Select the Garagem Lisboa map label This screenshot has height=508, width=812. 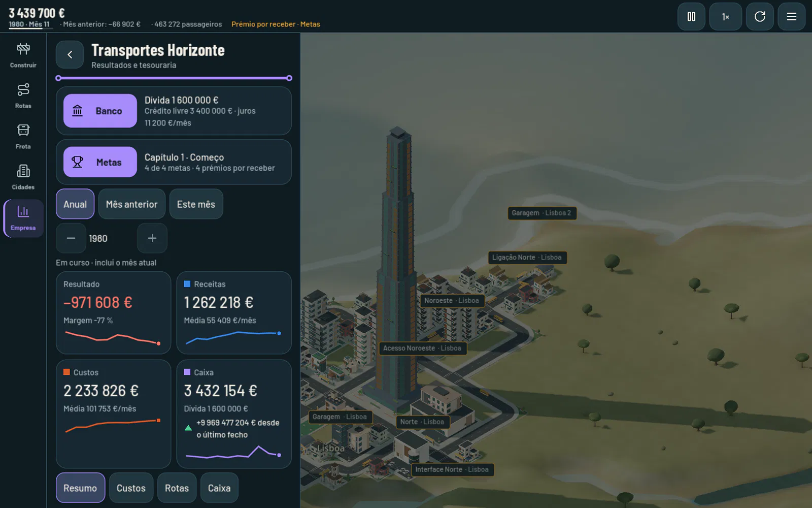[x=340, y=417]
